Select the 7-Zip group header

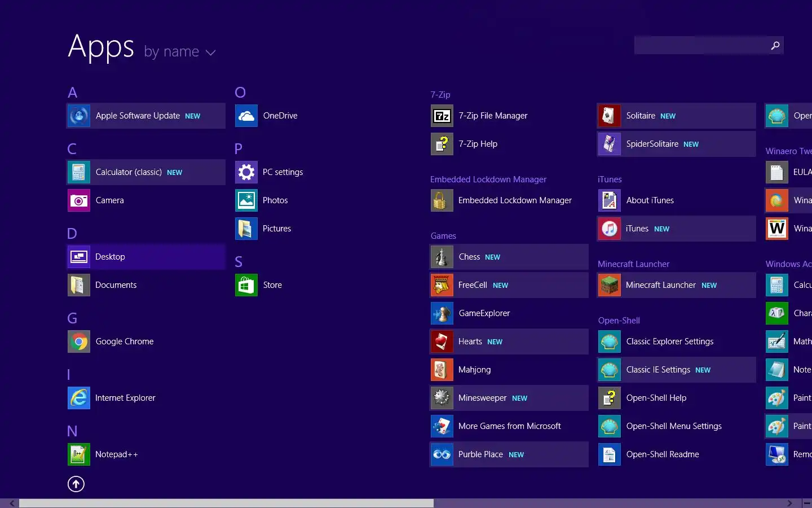[x=440, y=95]
